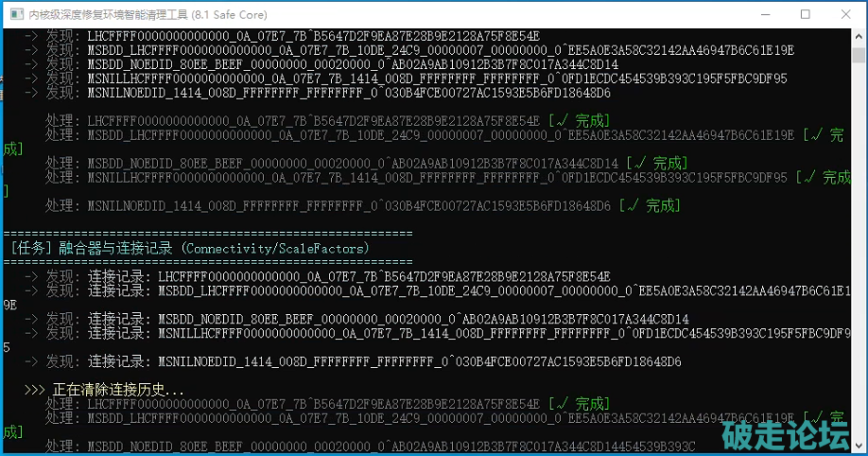Click the '完成' mark after MSBDD_NOEDID 处理 line
This screenshot has width=868, height=456.
click(656, 163)
